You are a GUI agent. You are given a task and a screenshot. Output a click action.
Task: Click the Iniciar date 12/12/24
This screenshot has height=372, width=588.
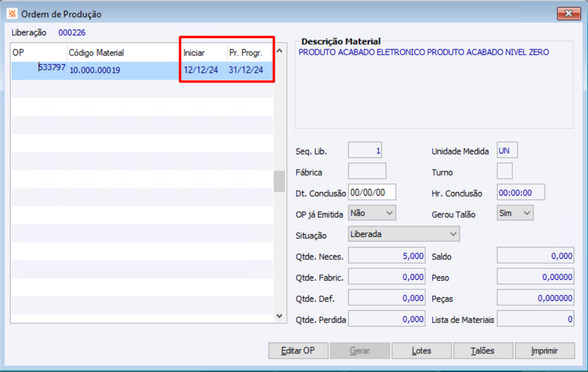tap(201, 70)
